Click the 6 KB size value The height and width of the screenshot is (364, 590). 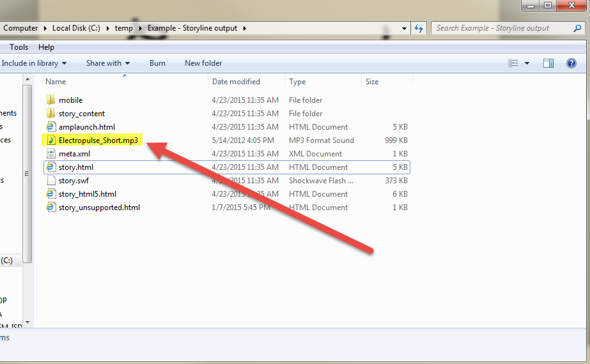pyautogui.click(x=400, y=194)
